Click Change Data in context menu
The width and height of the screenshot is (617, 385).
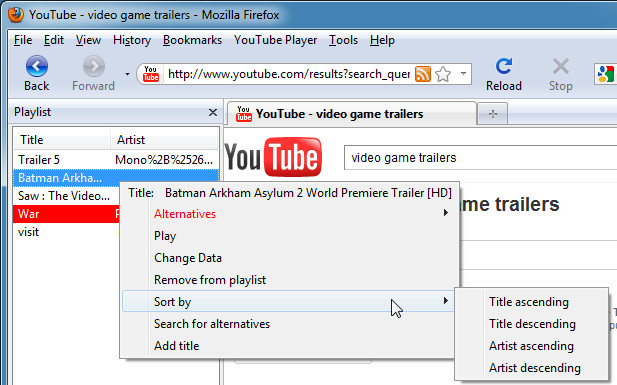(188, 258)
